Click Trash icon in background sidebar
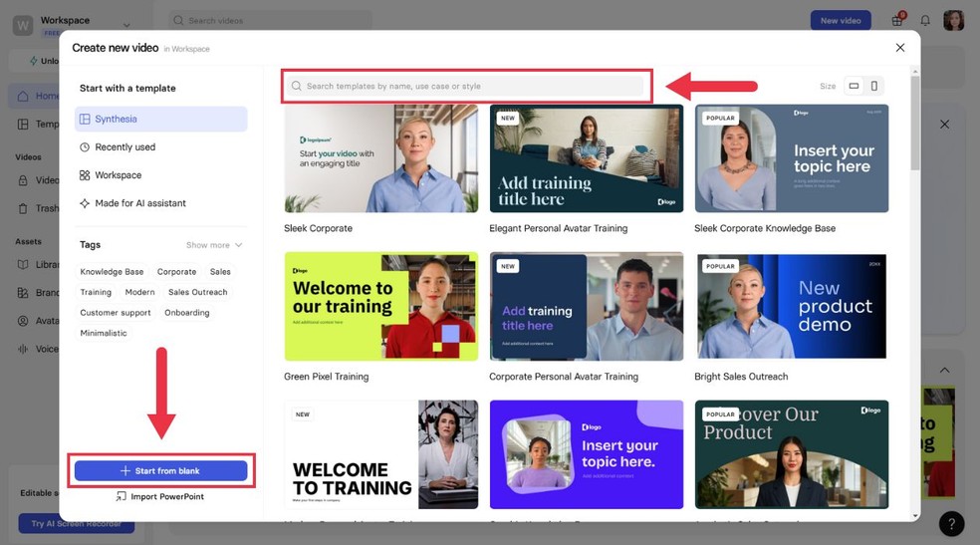Viewport: 980px width, 545px height. (23, 208)
